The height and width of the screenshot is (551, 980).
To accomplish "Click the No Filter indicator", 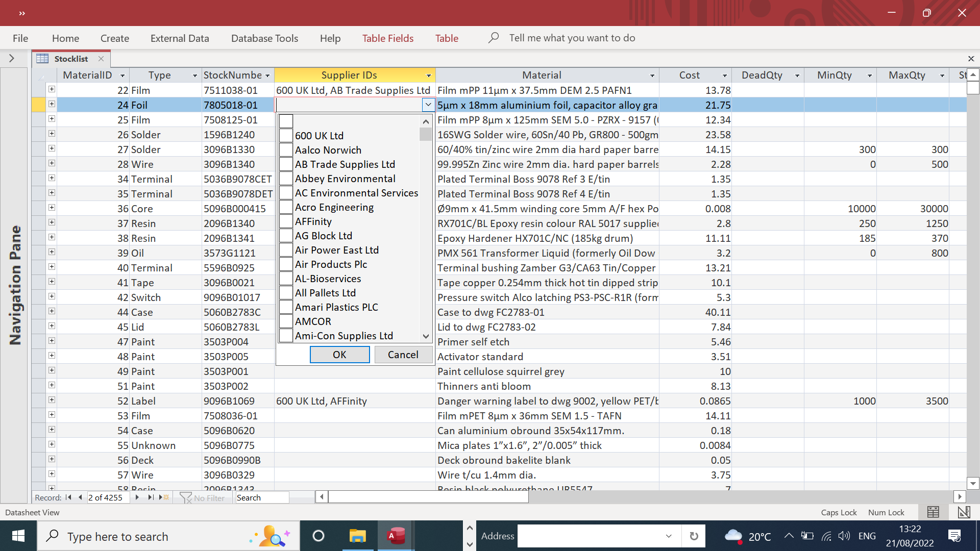I will (202, 497).
